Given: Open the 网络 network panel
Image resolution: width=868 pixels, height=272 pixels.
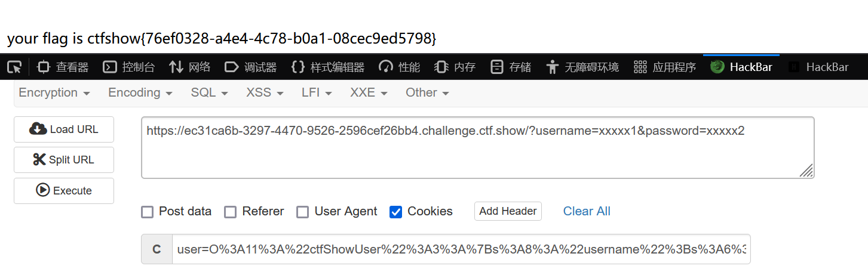Looking at the screenshot, I should (190, 67).
